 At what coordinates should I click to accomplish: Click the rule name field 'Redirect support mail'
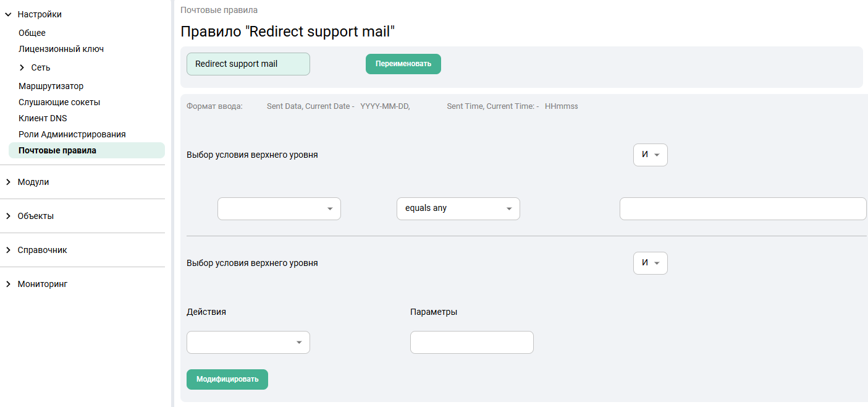coord(248,64)
